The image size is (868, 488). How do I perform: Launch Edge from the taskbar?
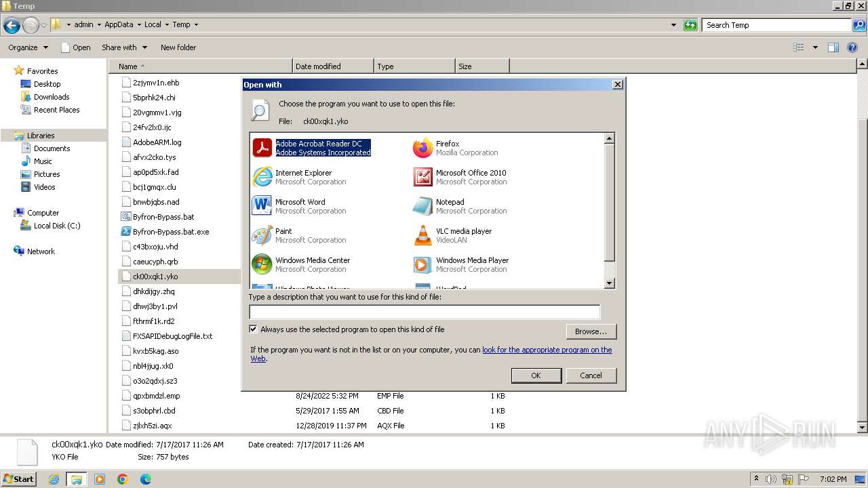tap(146, 479)
